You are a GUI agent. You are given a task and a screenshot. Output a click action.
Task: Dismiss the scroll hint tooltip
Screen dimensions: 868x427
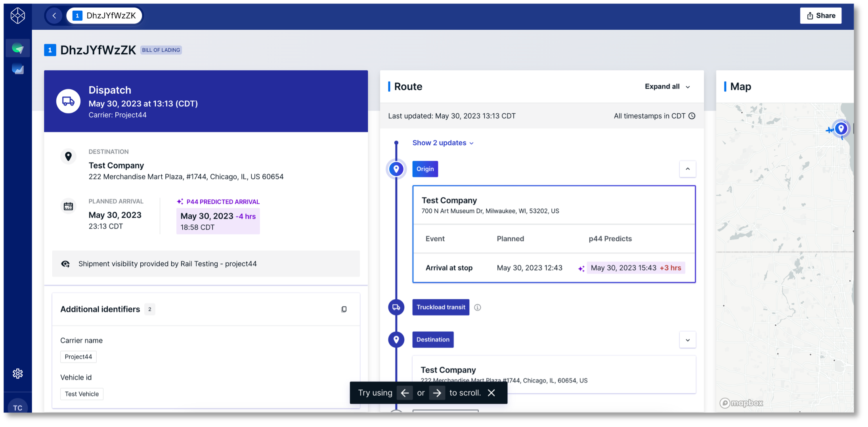pyautogui.click(x=491, y=393)
